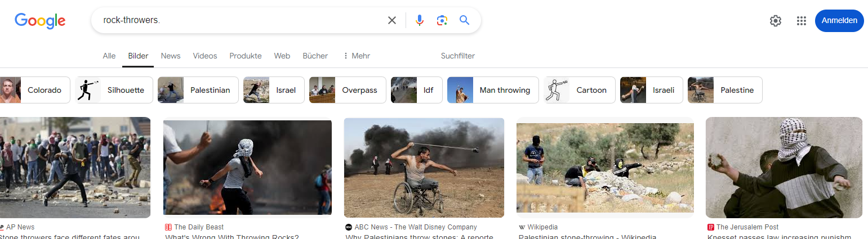Open the wheelchair slingshot ABC News image
The height and width of the screenshot is (239, 868).
(424, 168)
